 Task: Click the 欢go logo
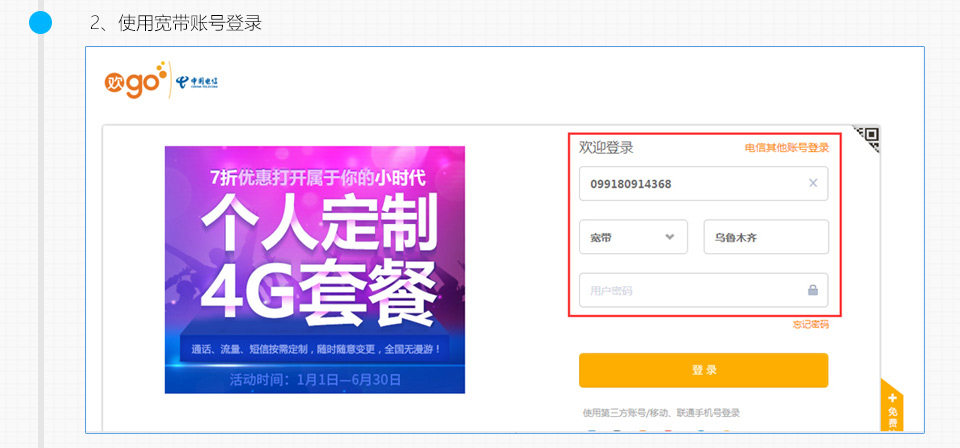(136, 80)
